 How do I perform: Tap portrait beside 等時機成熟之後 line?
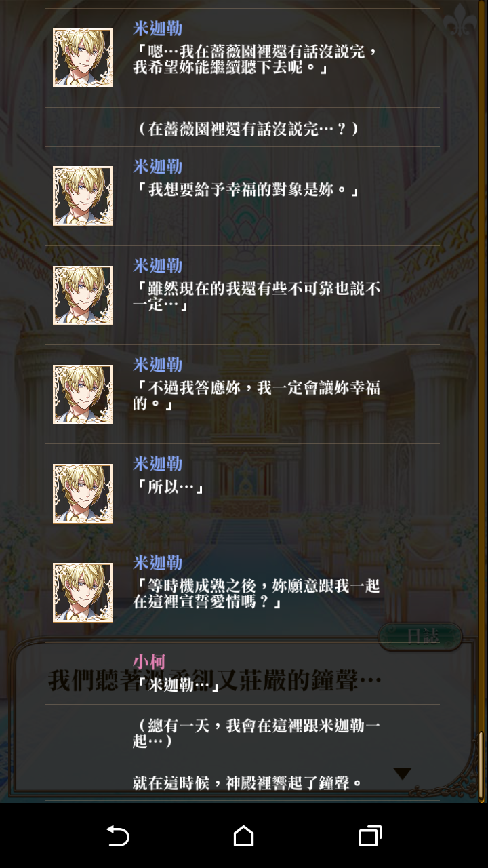83,592
